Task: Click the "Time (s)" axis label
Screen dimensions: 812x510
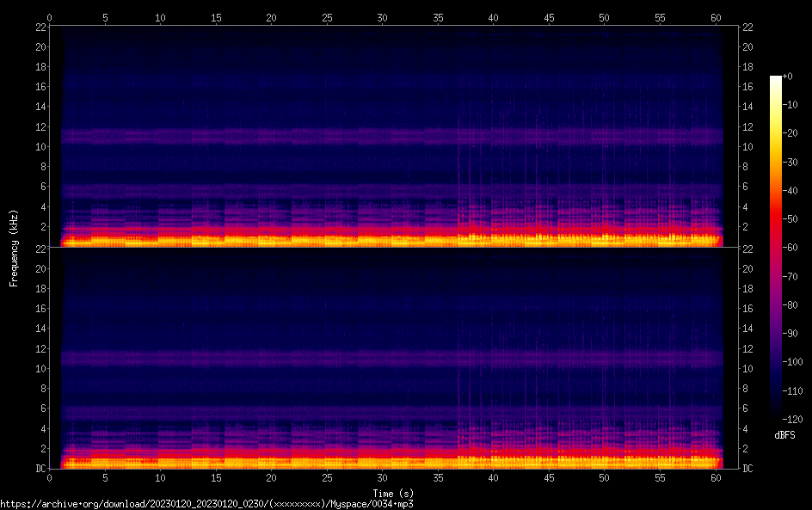Action: (x=394, y=493)
